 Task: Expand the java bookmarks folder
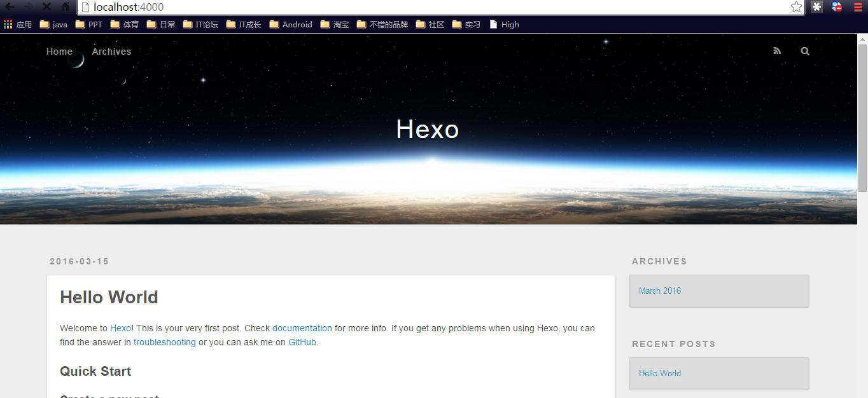[53, 25]
